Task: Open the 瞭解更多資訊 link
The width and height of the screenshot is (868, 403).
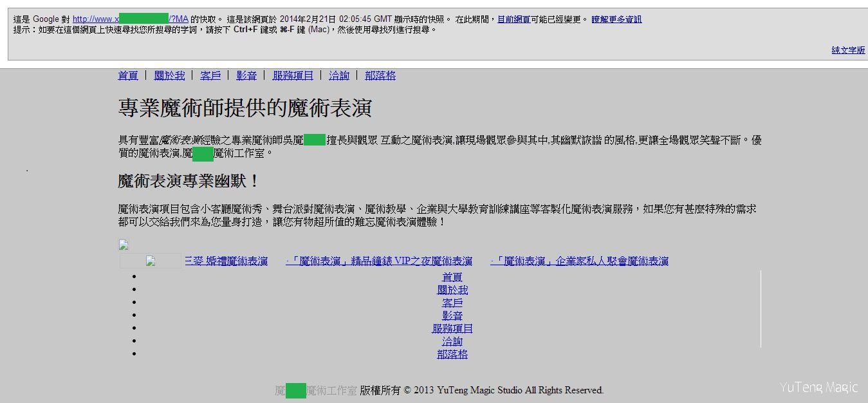Action: click(616, 19)
